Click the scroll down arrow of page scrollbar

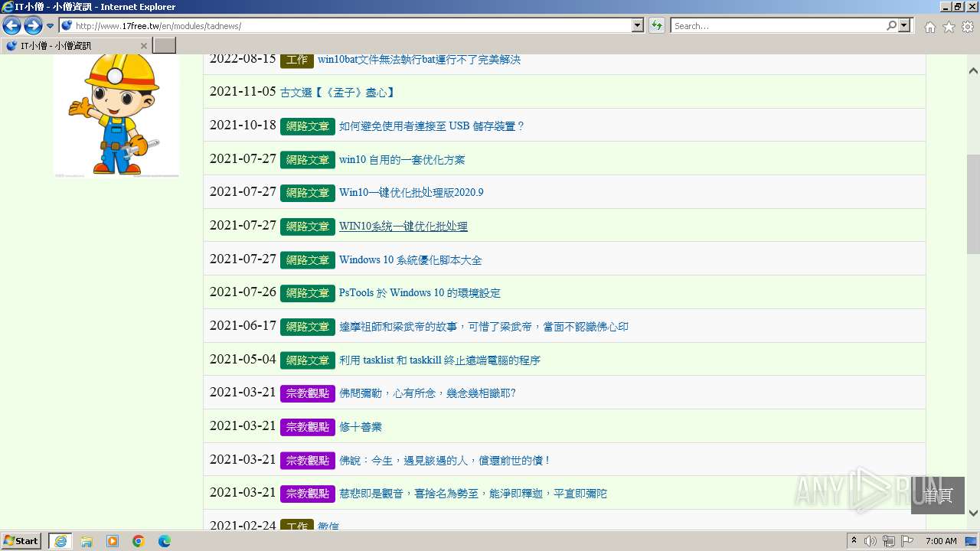click(973, 514)
